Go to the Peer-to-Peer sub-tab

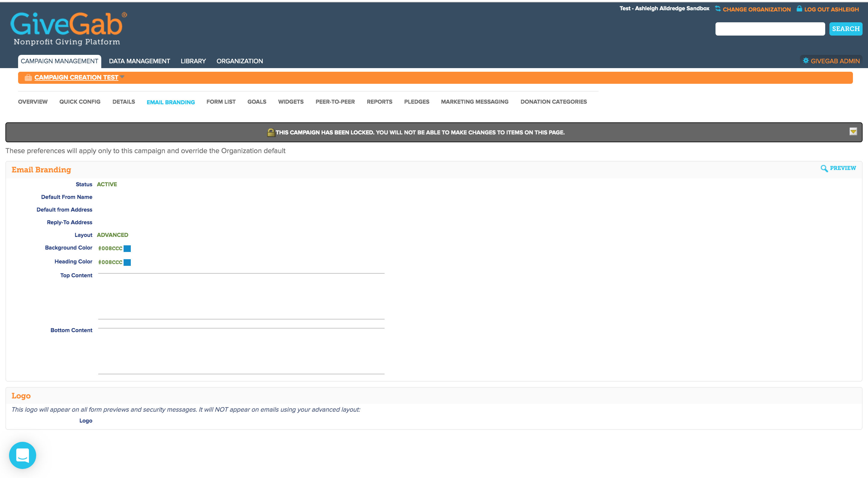(x=335, y=102)
